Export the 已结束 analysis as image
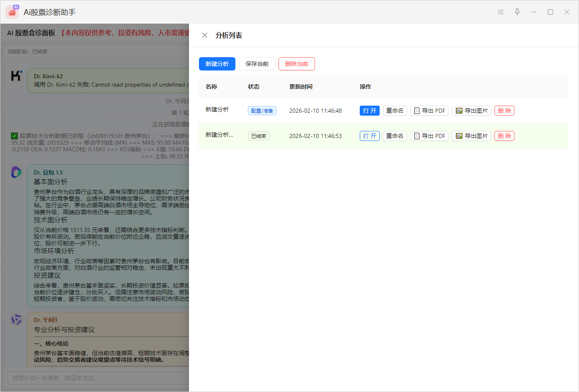This screenshot has width=579, height=392. 471,136
